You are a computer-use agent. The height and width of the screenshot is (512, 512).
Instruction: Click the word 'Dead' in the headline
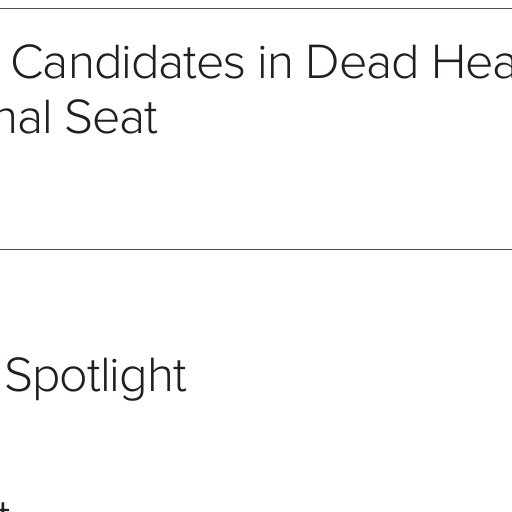pyautogui.click(x=362, y=62)
